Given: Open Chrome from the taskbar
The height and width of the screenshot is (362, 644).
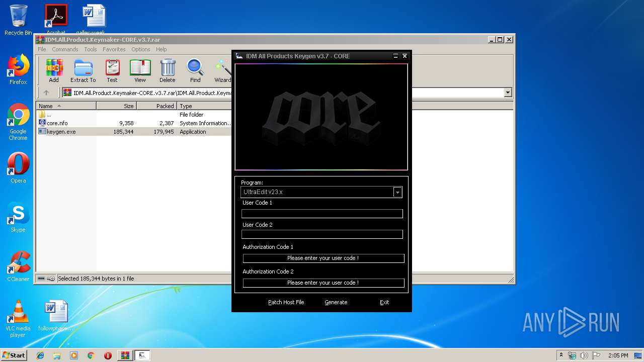Looking at the screenshot, I should point(91,355).
